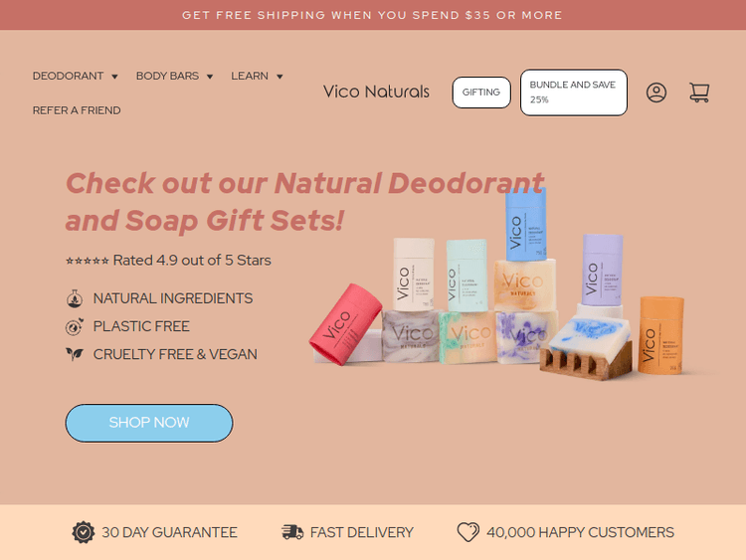The height and width of the screenshot is (560, 746).
Task: Click the cruelty free leaf icon
Action: pyautogui.click(x=75, y=354)
